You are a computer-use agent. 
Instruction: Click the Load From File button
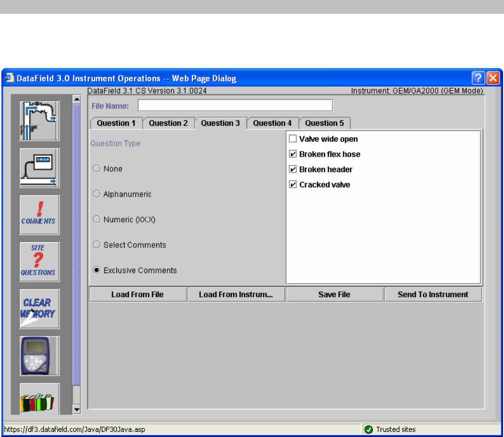(x=138, y=295)
